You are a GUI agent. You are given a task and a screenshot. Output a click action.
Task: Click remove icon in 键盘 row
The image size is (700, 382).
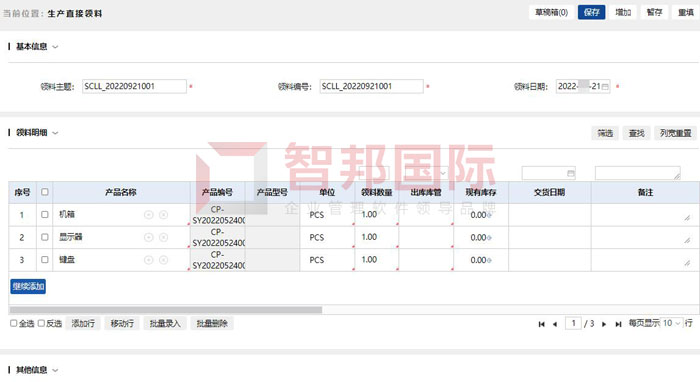164,260
